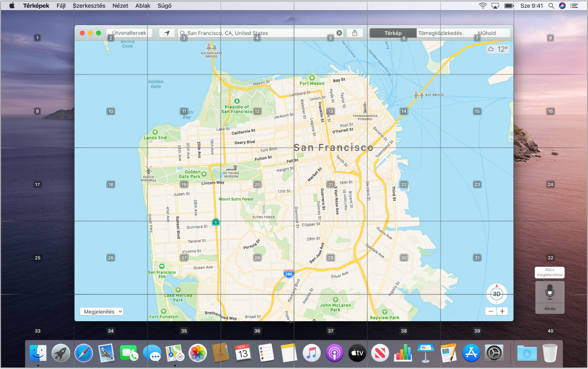
Task: Zoom out with the minus button
Action: pos(491,311)
